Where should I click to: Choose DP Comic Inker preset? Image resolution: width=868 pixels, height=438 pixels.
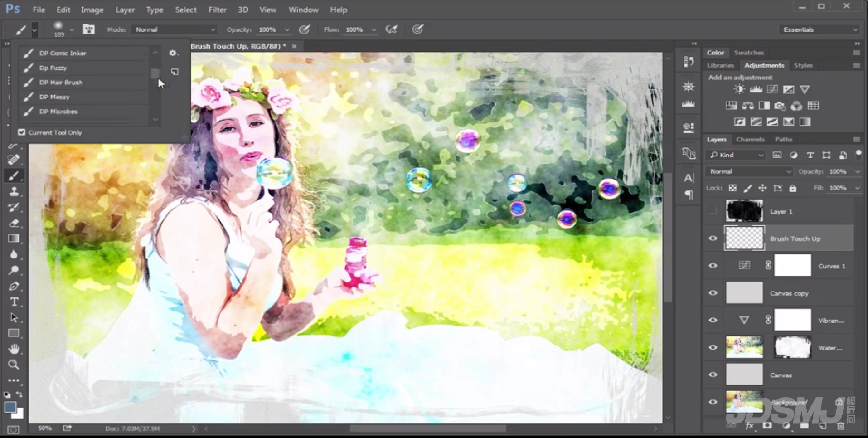[84, 53]
